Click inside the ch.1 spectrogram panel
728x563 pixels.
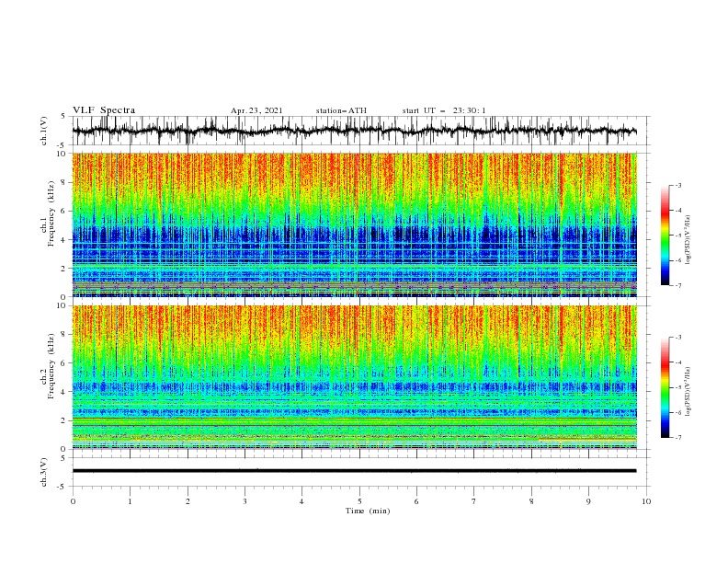pyautogui.click(x=354, y=224)
